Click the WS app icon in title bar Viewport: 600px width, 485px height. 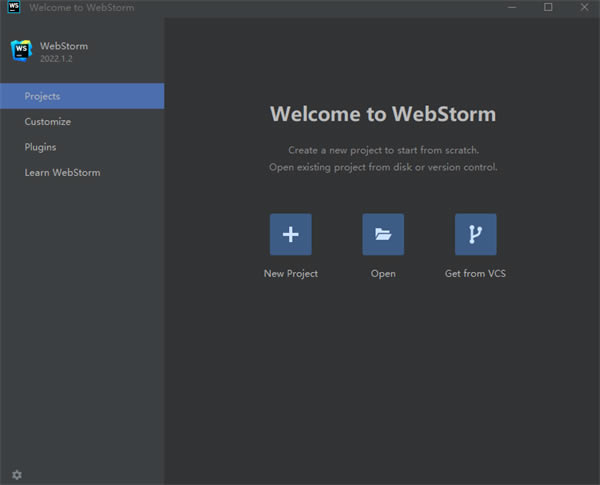(x=13, y=8)
